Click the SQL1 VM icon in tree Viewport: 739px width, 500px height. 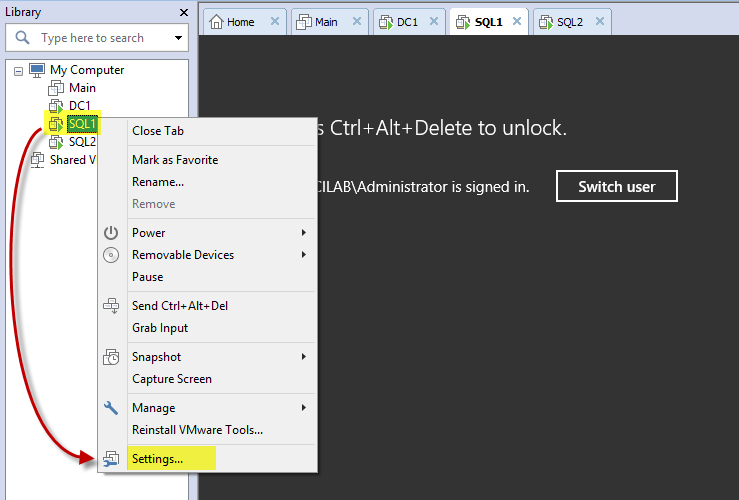tap(56, 124)
